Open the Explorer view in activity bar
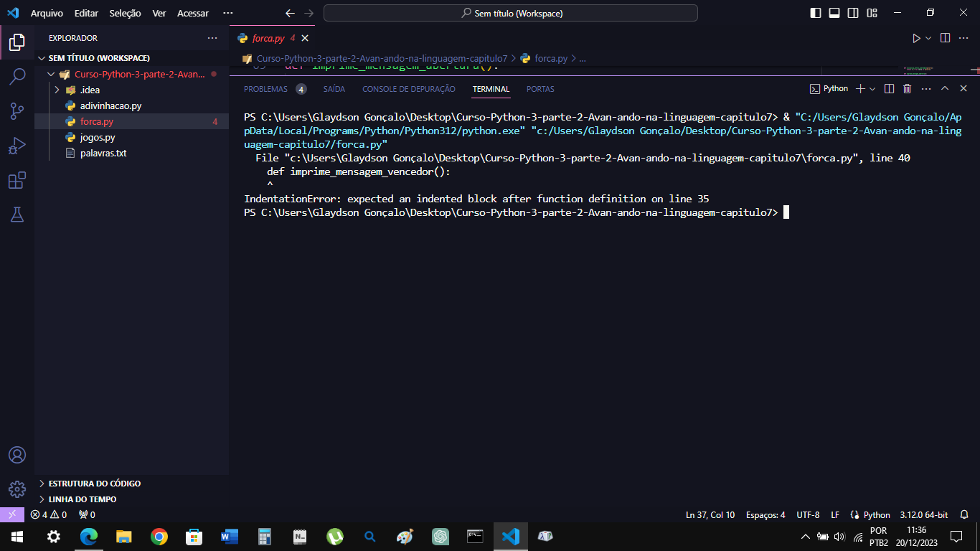The width and height of the screenshot is (980, 551). (17, 42)
